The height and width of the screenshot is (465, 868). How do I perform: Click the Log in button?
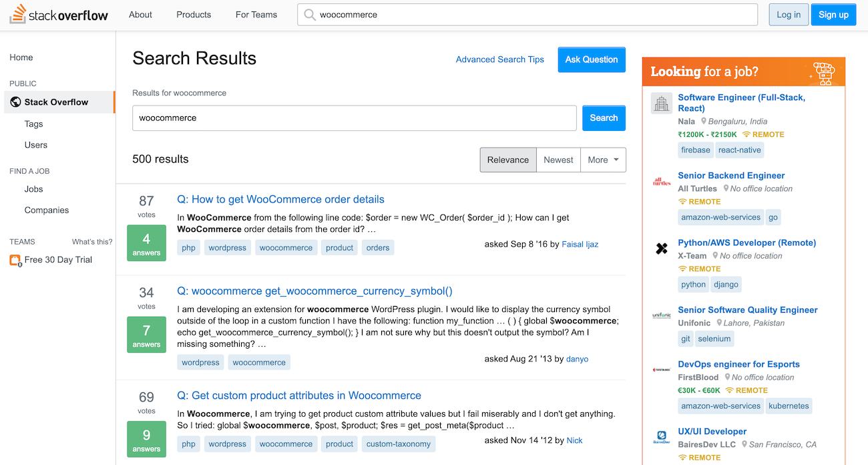coord(789,15)
